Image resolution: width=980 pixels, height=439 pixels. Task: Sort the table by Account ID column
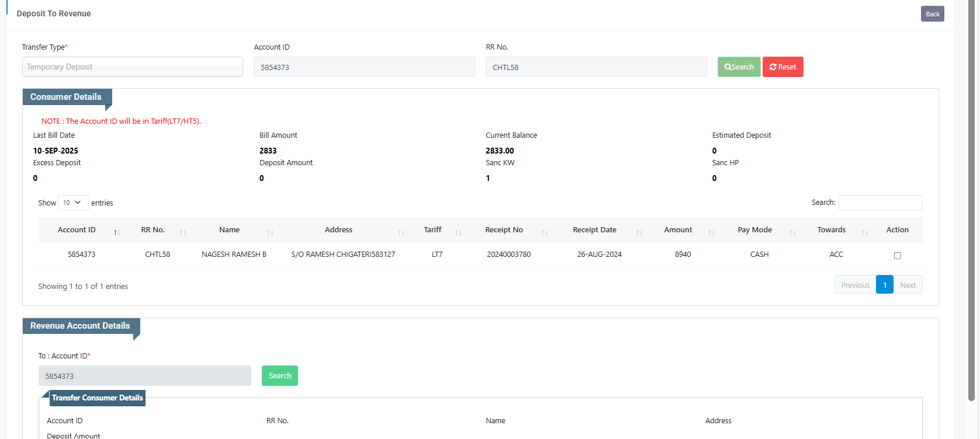[x=117, y=232]
